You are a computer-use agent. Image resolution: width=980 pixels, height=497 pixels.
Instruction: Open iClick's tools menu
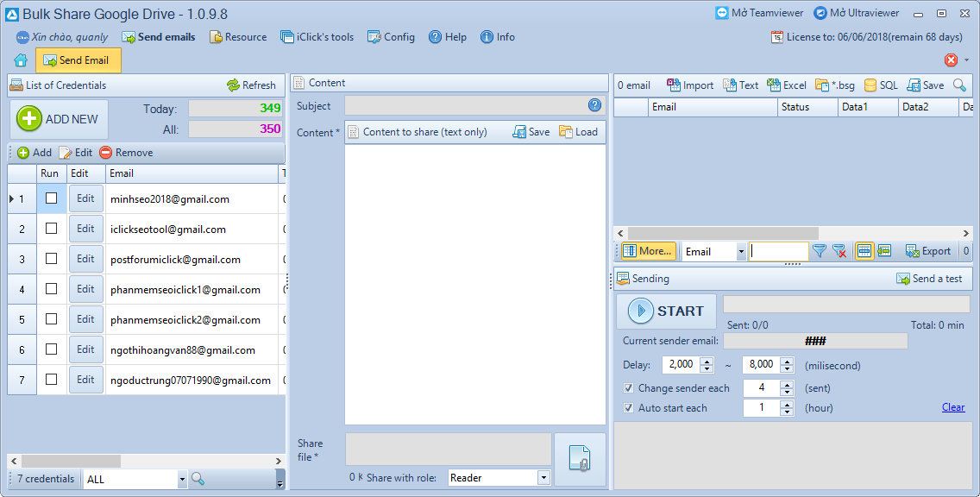tap(317, 37)
